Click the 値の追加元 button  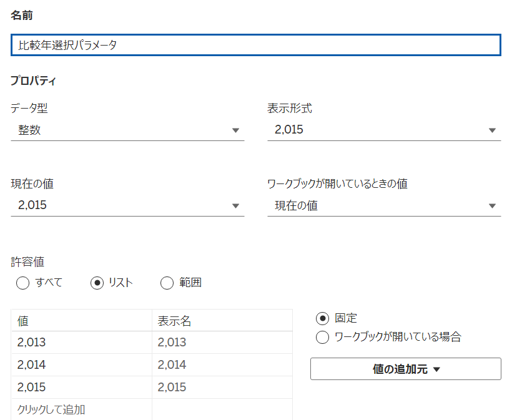tap(406, 369)
